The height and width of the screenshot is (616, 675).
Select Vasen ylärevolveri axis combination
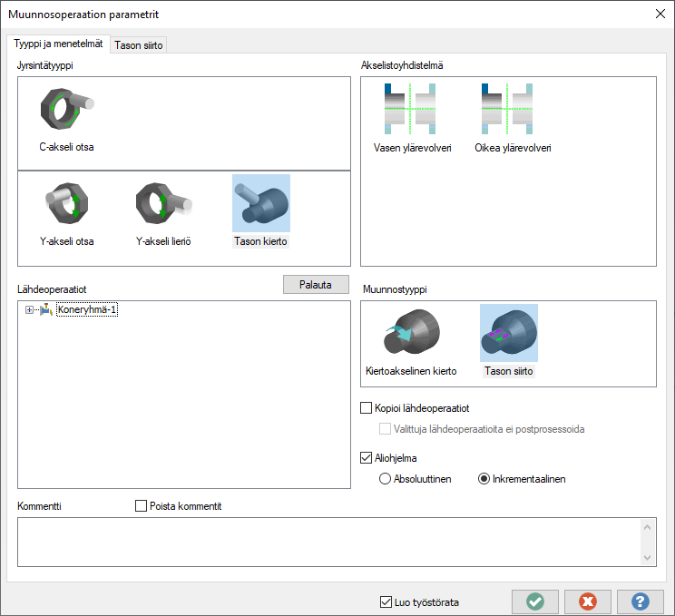(412, 112)
